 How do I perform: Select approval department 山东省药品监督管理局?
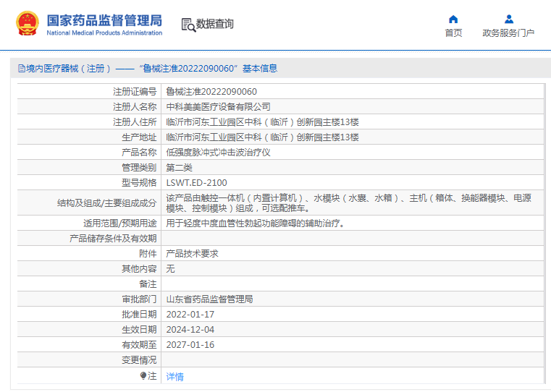(x=209, y=299)
